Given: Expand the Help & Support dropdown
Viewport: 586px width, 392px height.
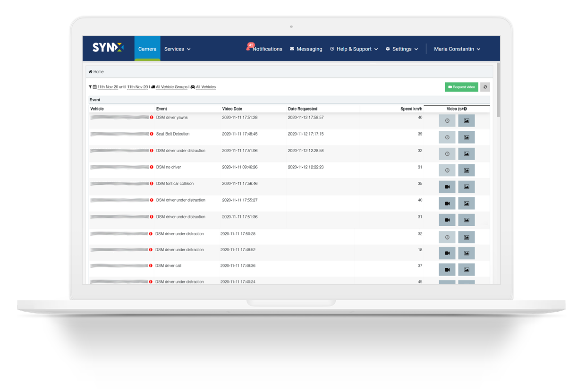Looking at the screenshot, I should (x=354, y=49).
